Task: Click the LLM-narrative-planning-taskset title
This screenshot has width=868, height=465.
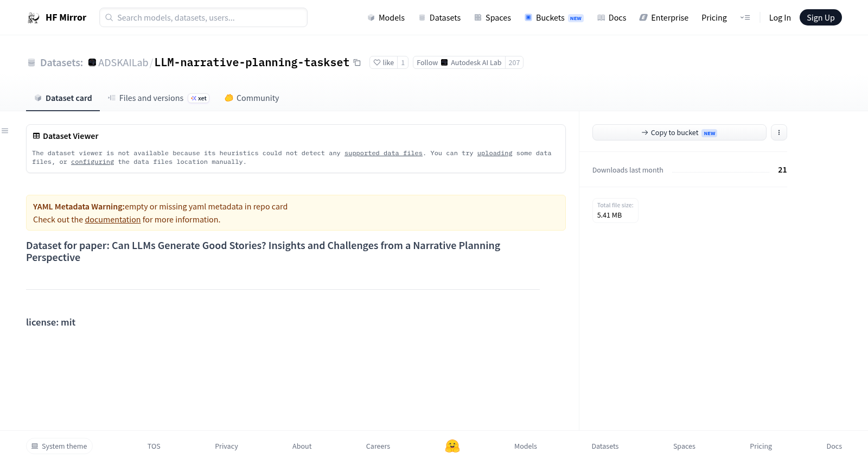Action: [252, 62]
